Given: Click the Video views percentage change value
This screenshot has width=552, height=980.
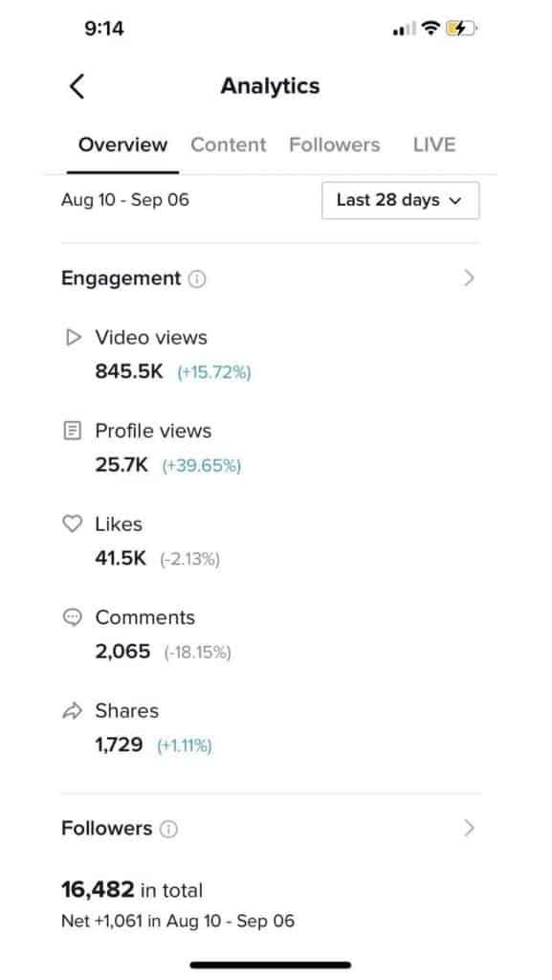Looking at the screenshot, I should 214,372.
